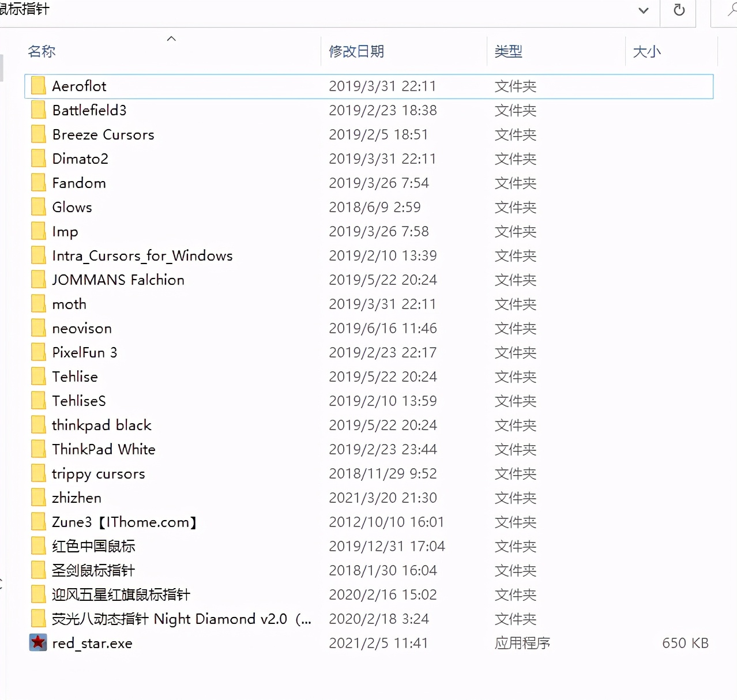
Task: Select the Aeroflot folder icon
Action: [x=38, y=86]
